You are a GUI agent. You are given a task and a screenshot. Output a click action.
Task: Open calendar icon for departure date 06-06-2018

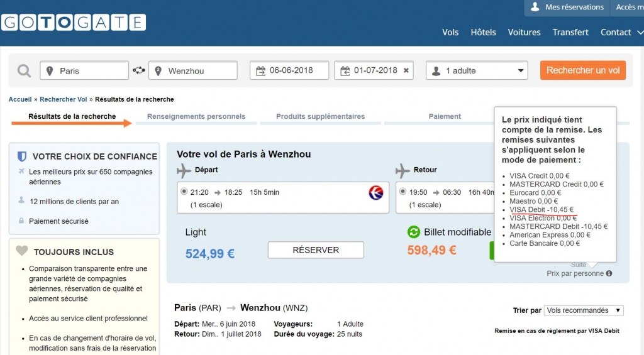pos(260,70)
